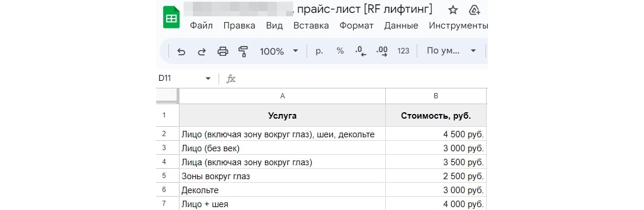Viewport: 644px width, 210px height.
Task: Star the прайс-лист document
Action: (x=453, y=10)
